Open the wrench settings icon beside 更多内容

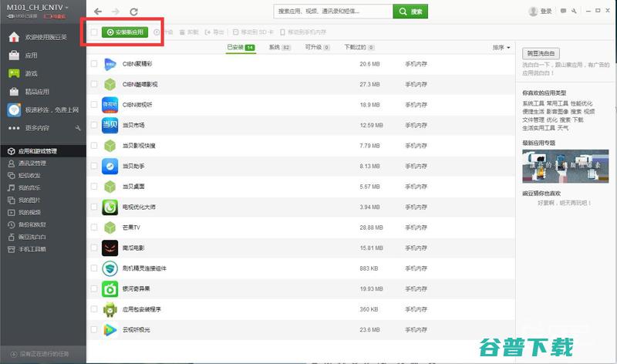point(77,128)
